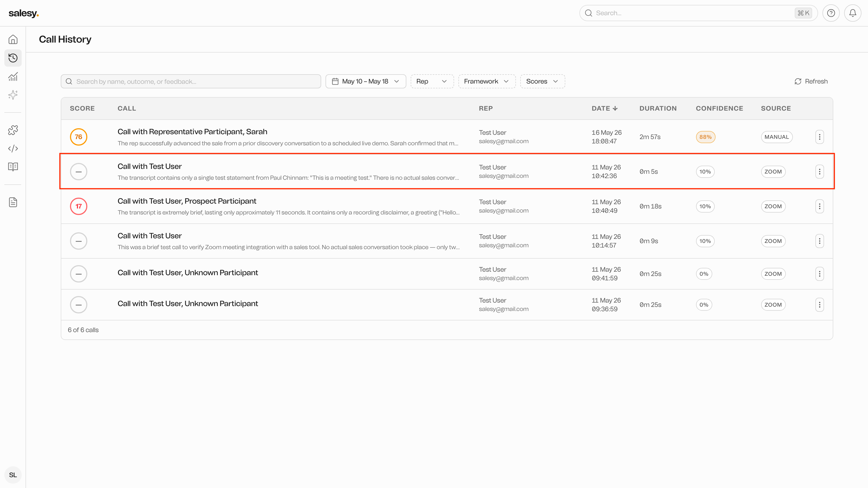This screenshot has width=868, height=488.
Task: Click the score 17 circle
Action: tap(78, 206)
